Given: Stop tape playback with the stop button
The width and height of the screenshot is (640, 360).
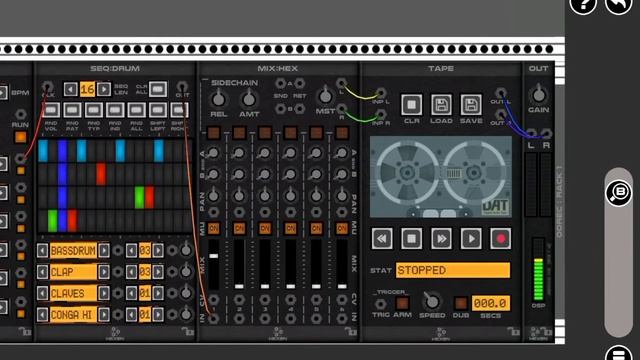Looking at the screenshot, I should [411, 238].
